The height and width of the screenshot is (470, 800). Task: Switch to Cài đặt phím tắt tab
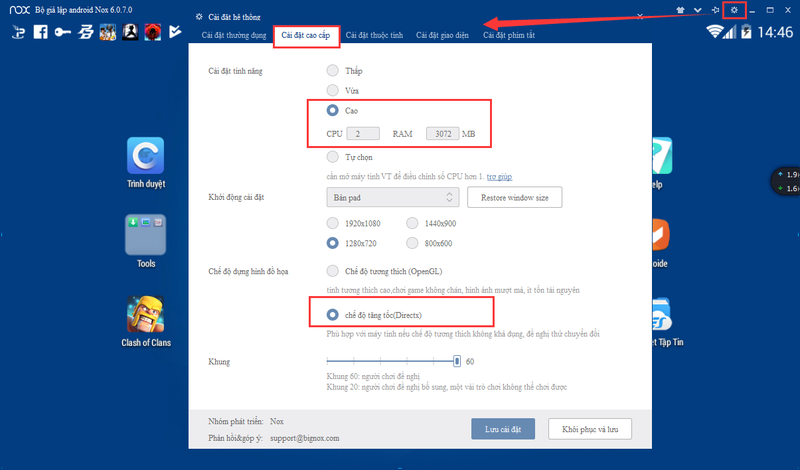tap(509, 35)
